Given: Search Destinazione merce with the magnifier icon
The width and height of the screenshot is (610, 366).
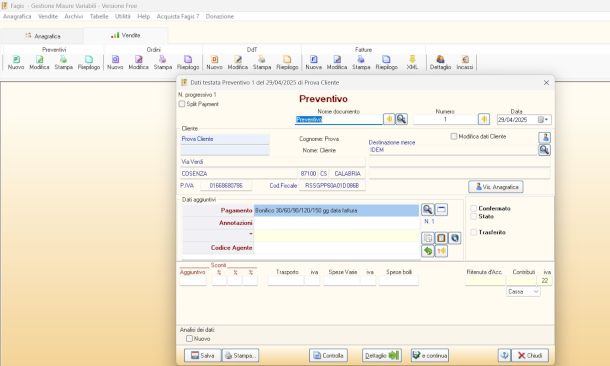Looking at the screenshot, I should (x=545, y=150).
